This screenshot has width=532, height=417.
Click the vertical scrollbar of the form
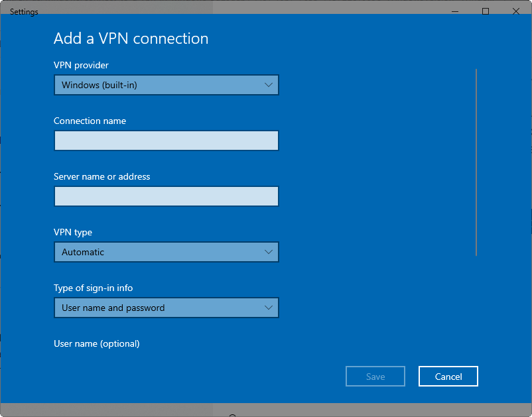point(476,162)
